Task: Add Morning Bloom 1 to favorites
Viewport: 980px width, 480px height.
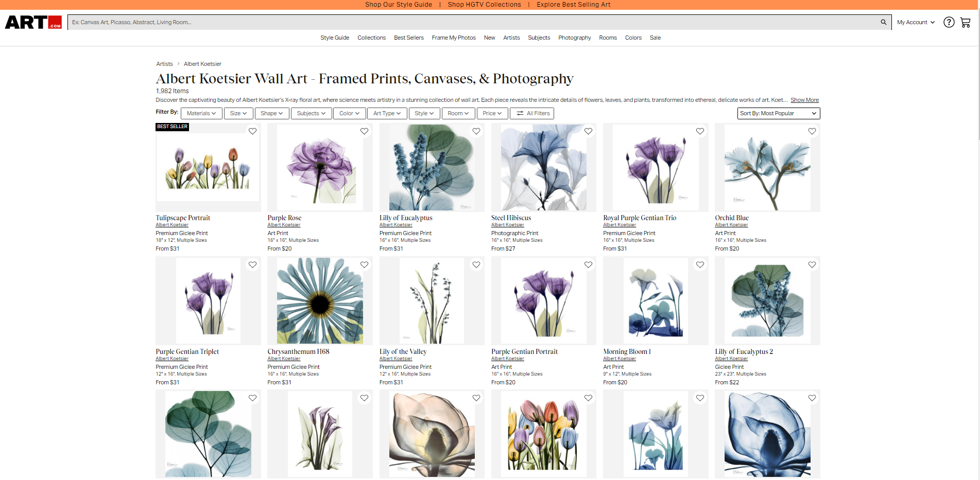Action: pyautogui.click(x=700, y=264)
